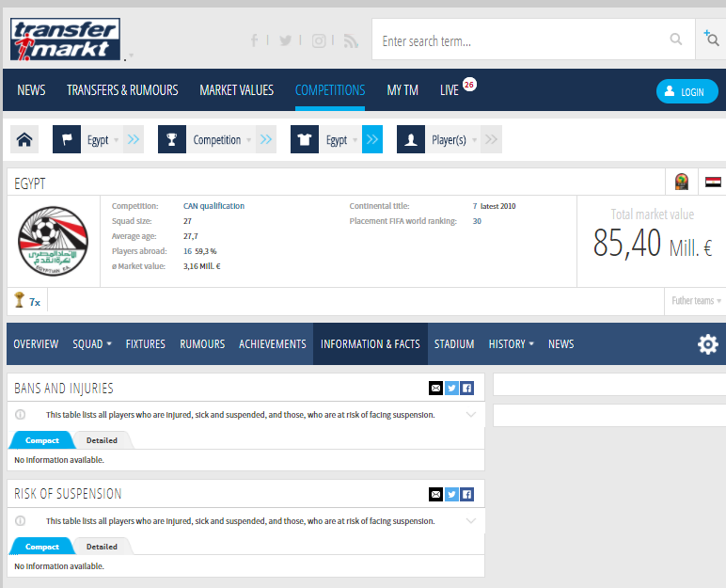Click the arrows after Egypt country selector

click(x=134, y=139)
